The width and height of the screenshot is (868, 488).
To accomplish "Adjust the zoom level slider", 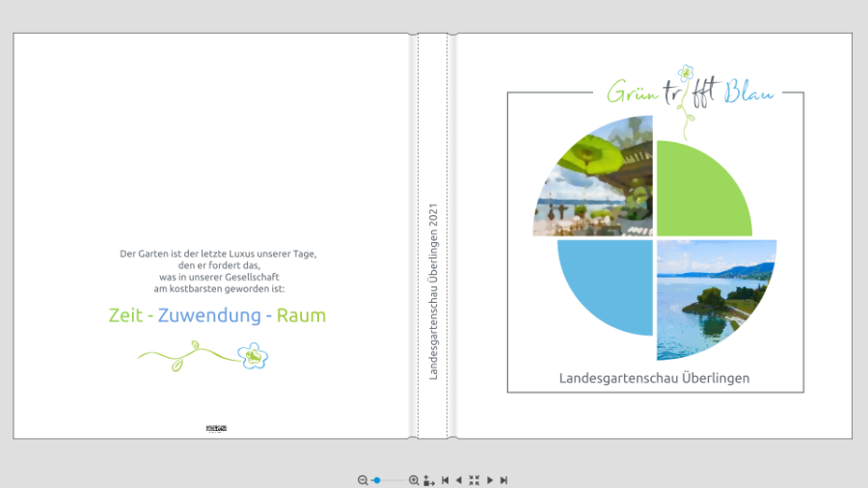I will click(389, 480).
